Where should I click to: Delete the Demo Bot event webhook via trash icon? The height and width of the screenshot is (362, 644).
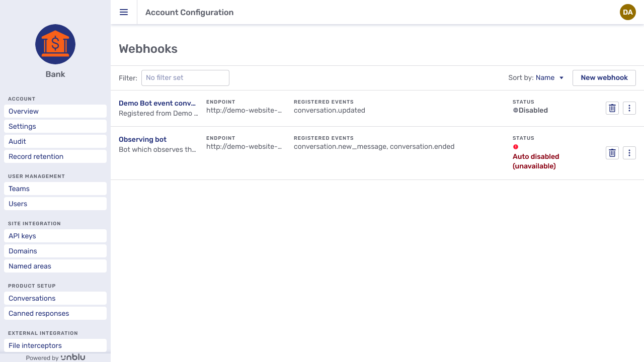[x=612, y=108]
